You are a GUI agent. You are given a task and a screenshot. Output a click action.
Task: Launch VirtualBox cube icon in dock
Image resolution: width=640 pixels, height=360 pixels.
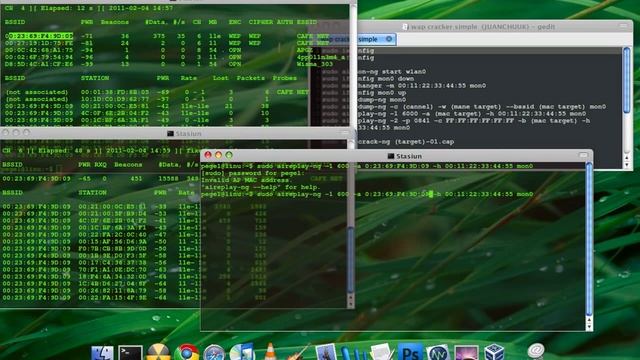click(x=494, y=353)
